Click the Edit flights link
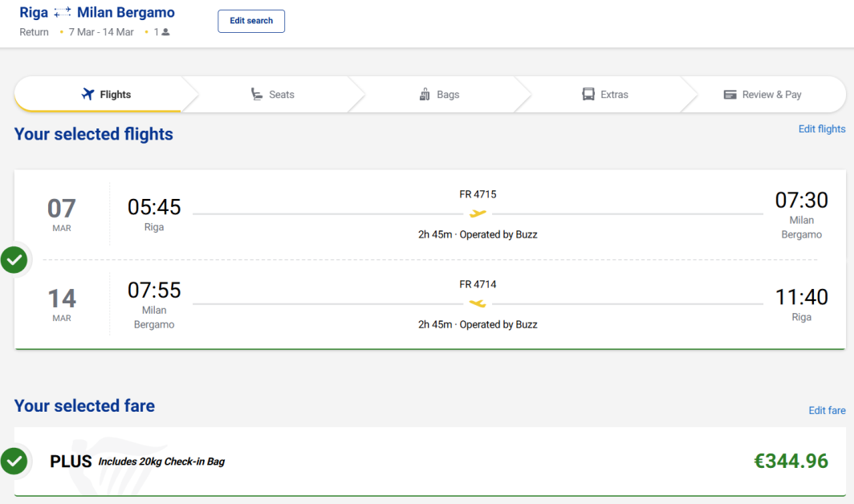The height and width of the screenshot is (504, 854). 821,129
